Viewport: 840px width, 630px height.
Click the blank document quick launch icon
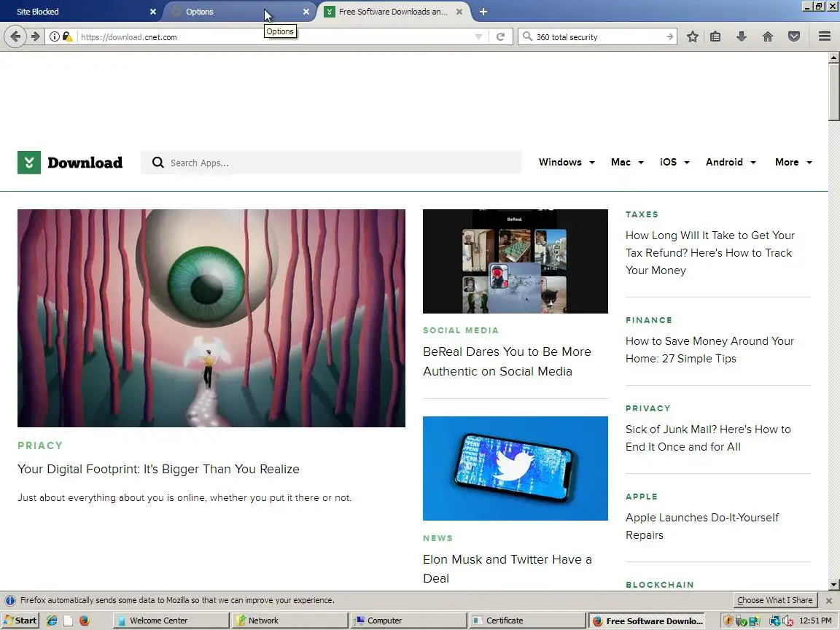pyautogui.click(x=68, y=621)
